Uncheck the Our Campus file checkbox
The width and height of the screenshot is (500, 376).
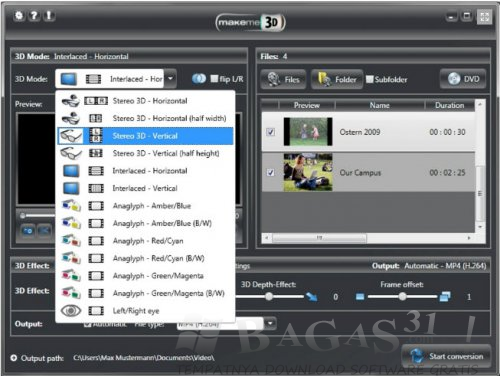click(x=271, y=172)
